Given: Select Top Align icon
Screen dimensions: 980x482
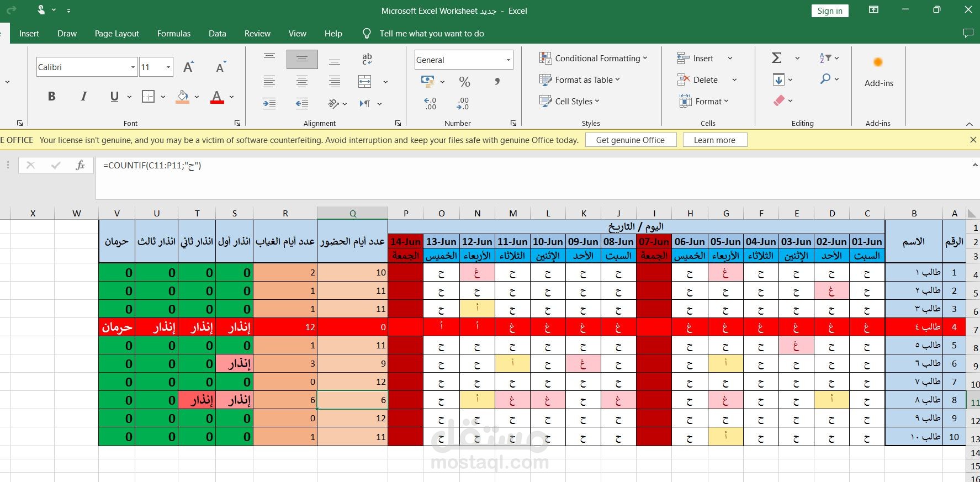Looking at the screenshot, I should (x=269, y=57).
